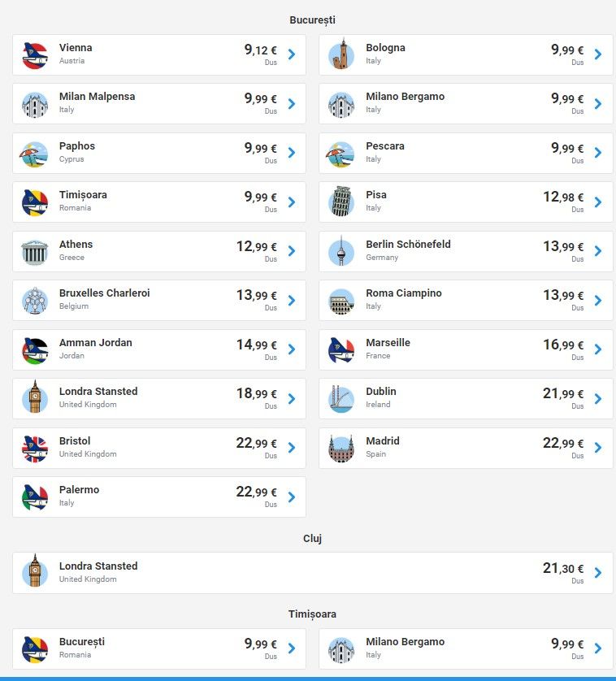The height and width of the screenshot is (681, 616).
Task: Open the Amman Jordan destination
Action: pyautogui.click(x=159, y=349)
